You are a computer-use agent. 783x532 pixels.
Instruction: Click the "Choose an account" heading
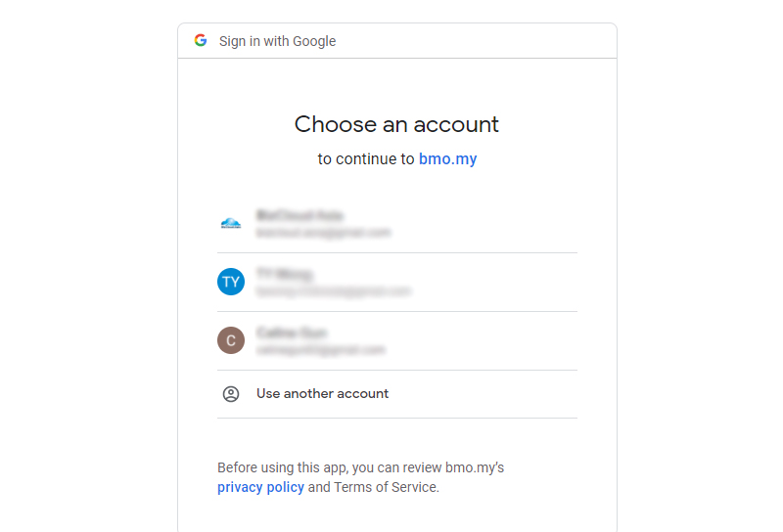point(396,124)
